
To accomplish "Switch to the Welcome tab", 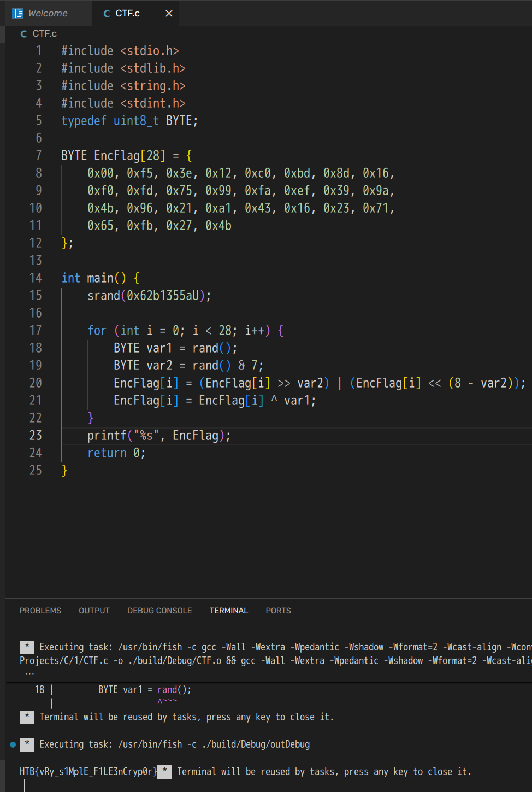I will tap(48, 13).
